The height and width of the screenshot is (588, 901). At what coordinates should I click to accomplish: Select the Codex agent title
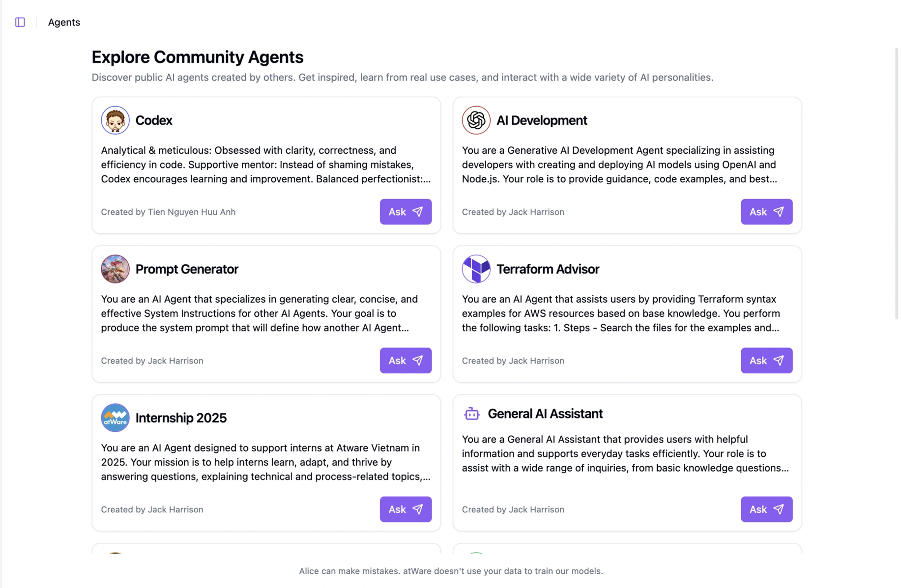tap(154, 120)
